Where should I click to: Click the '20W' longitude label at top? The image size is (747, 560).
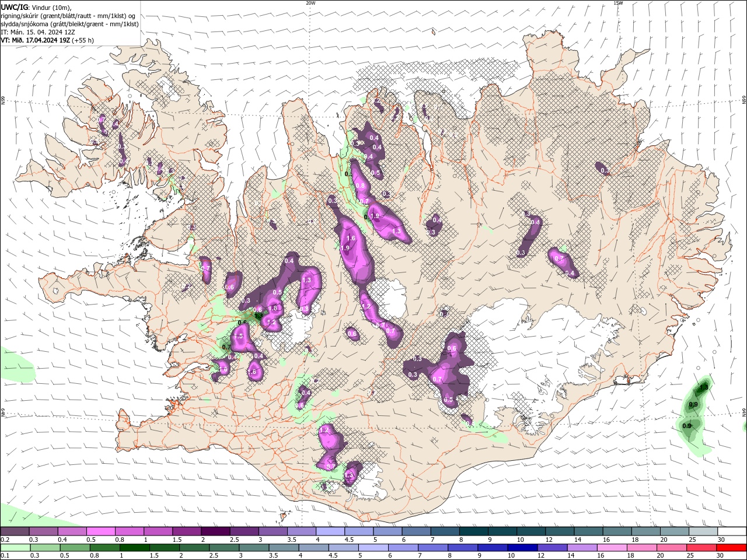click(310, 3)
